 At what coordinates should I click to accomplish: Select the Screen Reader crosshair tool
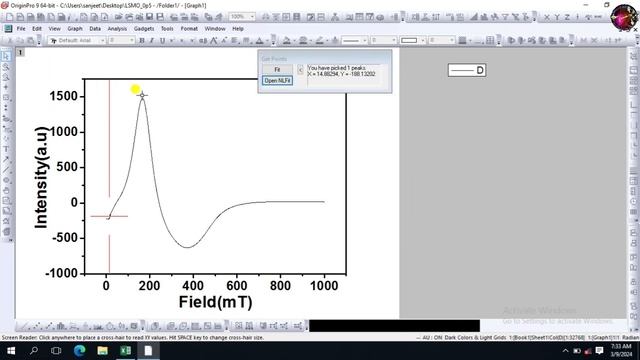click(x=6, y=87)
